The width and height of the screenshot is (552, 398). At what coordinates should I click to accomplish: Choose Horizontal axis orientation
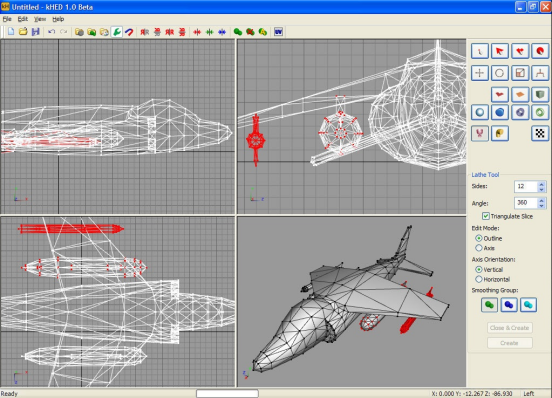(x=478, y=279)
